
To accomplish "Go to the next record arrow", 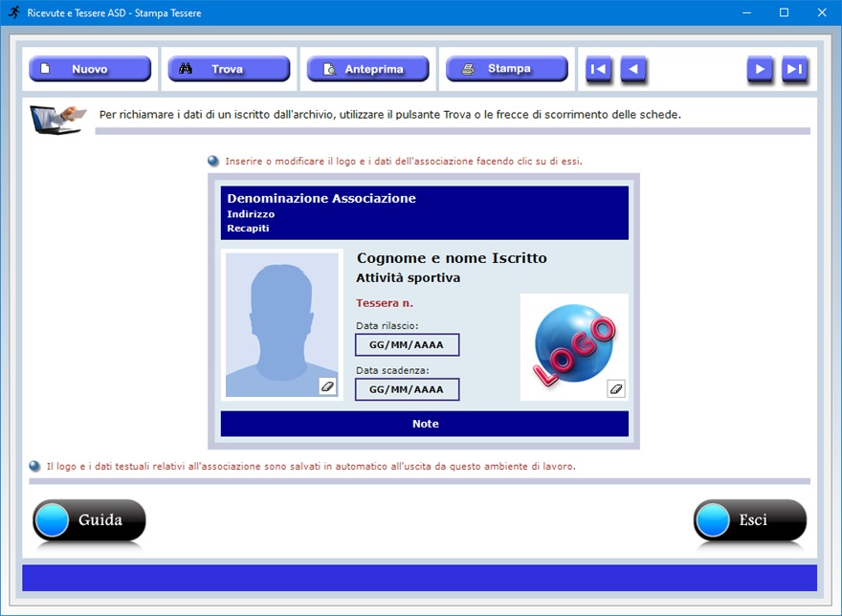I will [x=760, y=69].
